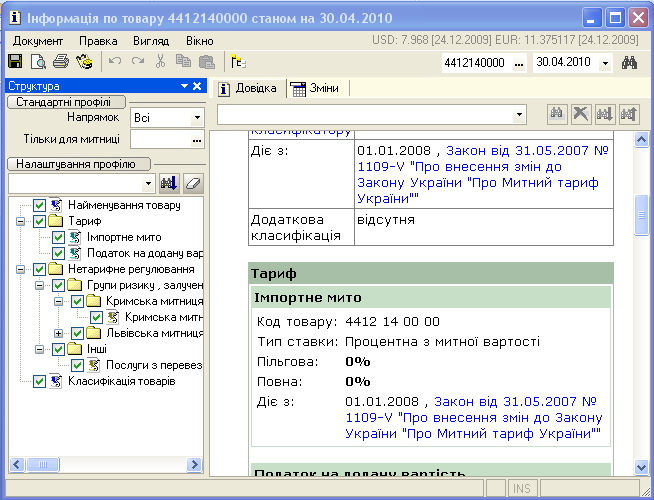Close the Структура panel
Image resolution: width=654 pixels, height=500 pixels.
[x=197, y=86]
